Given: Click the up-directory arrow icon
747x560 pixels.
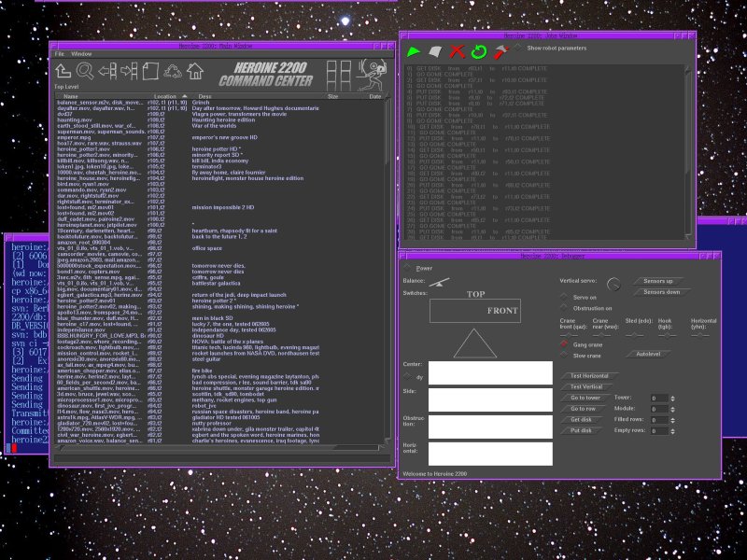Looking at the screenshot, I should [63, 71].
